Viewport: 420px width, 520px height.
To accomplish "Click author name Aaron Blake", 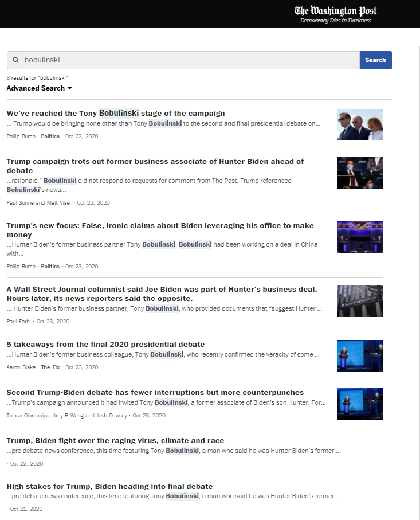I will (21, 367).
